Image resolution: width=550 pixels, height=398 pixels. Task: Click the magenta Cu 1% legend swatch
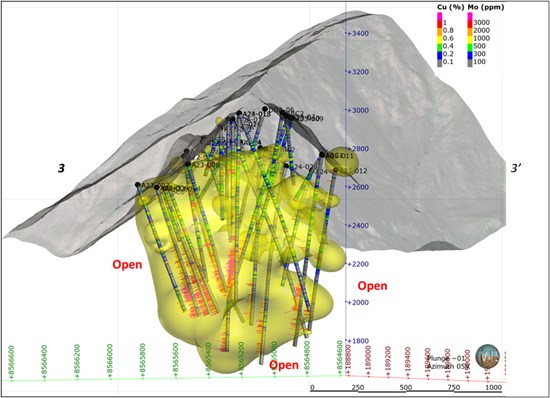439,15
